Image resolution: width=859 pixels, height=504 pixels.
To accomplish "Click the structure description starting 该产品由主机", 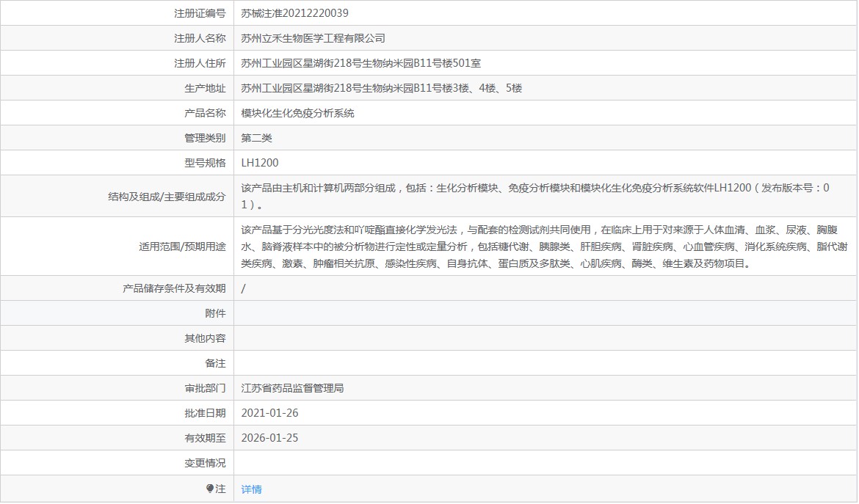I will coord(535,196).
